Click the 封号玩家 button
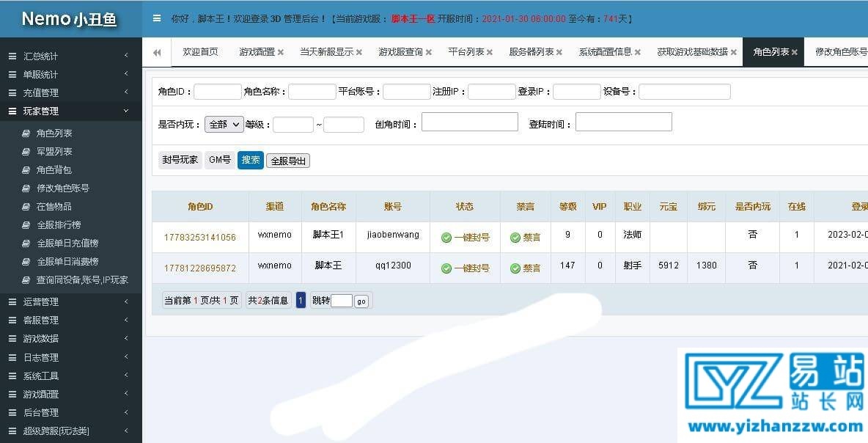868x443 pixels. (180, 160)
